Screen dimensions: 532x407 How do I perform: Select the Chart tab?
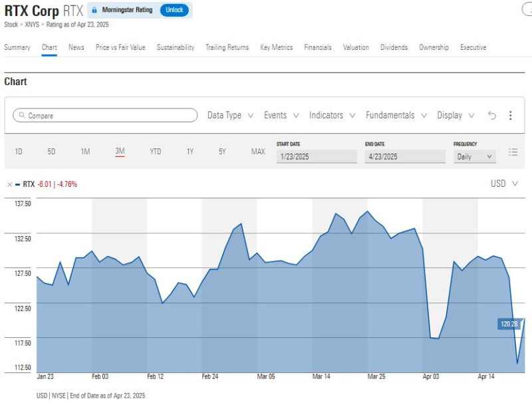tap(49, 47)
